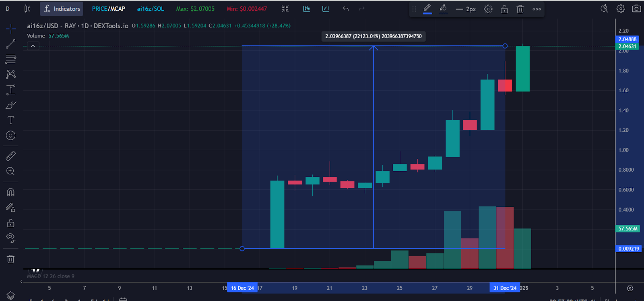This screenshot has width=644, height=301.
Task: Switch pair with ai16z/SOL toggle
Action: coord(151,8)
